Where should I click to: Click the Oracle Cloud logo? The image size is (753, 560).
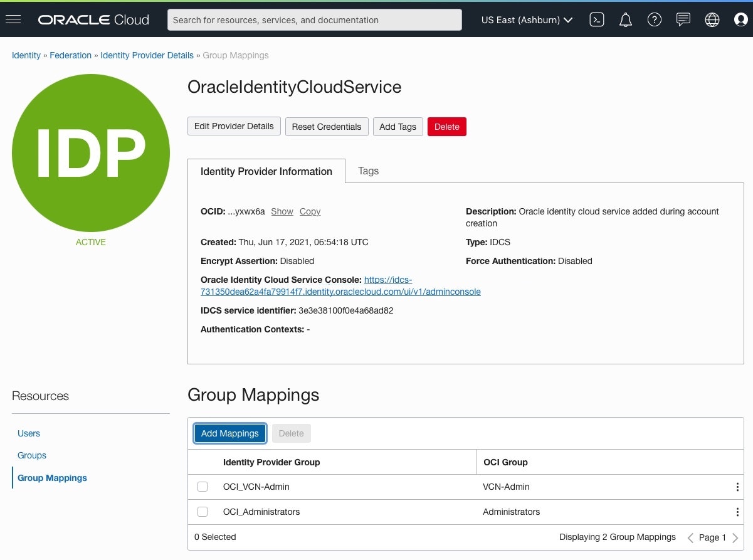[93, 19]
